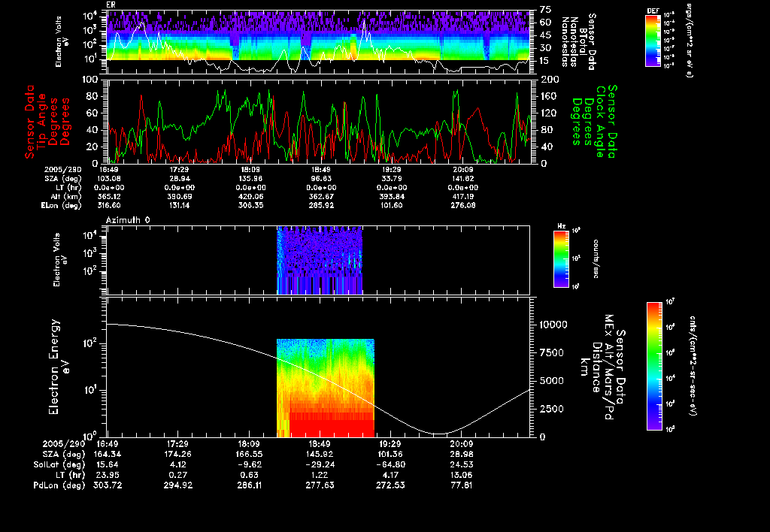This screenshot has width=770, height=532.
Task: Click the Azimuth 0 panel title
Action: (x=128, y=220)
